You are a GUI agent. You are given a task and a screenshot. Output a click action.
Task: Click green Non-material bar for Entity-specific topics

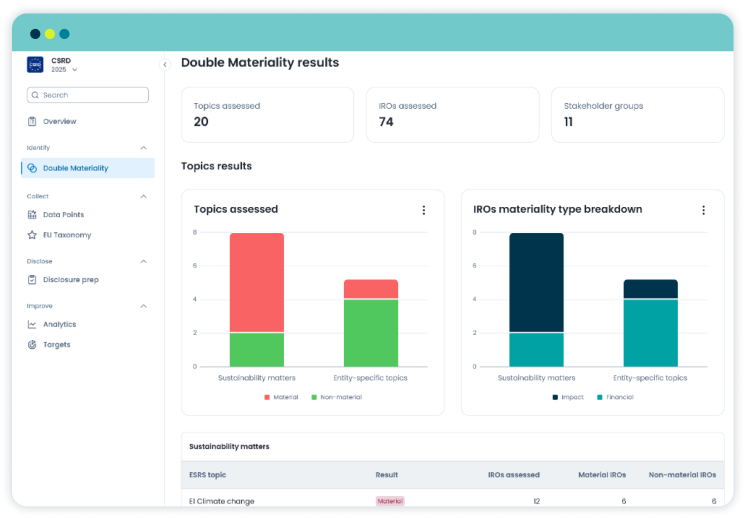tap(371, 333)
